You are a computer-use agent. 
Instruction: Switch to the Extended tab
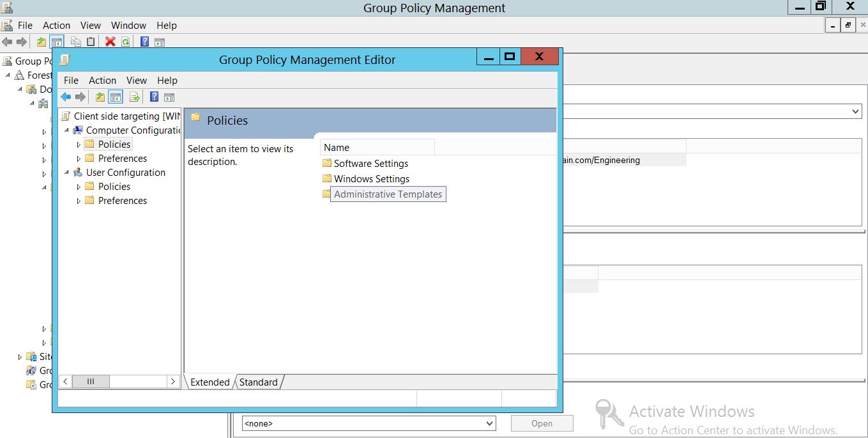tap(209, 382)
